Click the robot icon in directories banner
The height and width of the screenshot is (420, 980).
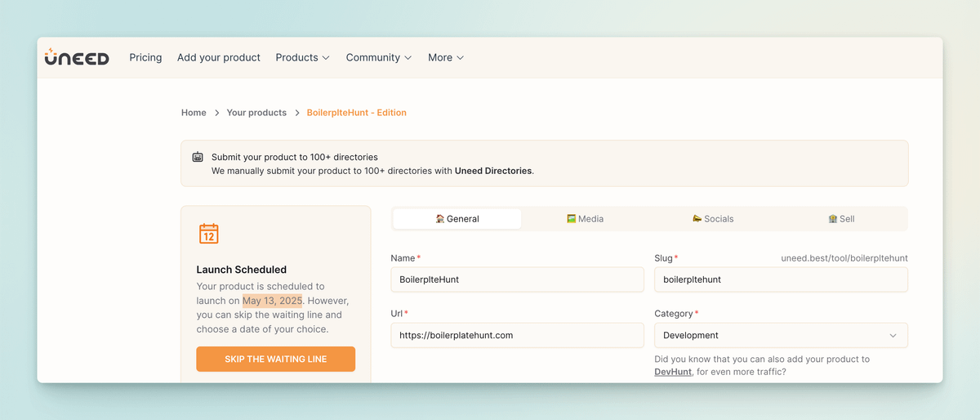tap(198, 157)
